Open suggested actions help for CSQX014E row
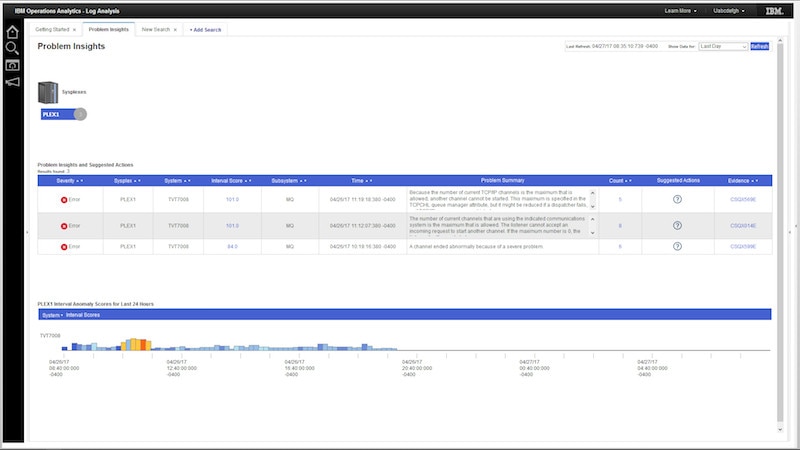The width and height of the screenshot is (800, 450). (x=677, y=226)
